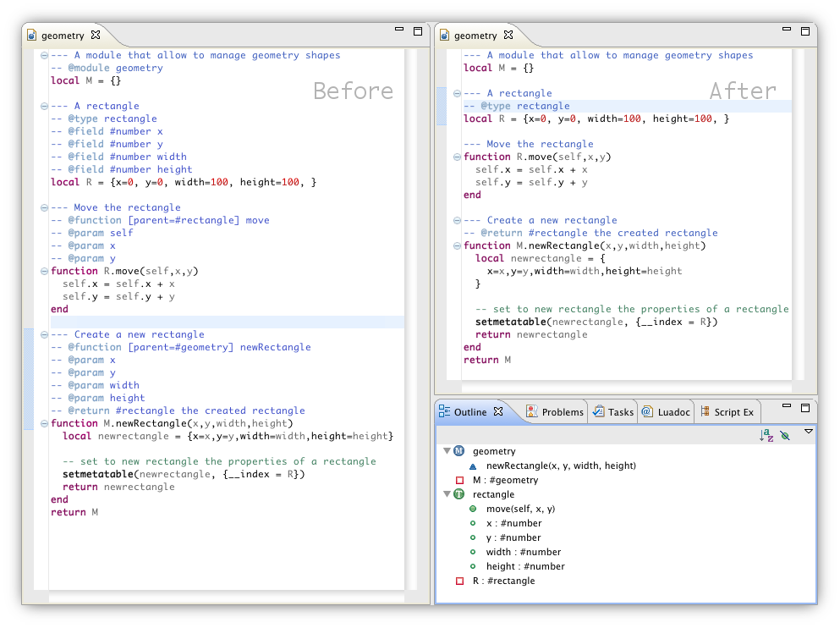Click the red square icon beside R : #rectangle

tap(459, 581)
